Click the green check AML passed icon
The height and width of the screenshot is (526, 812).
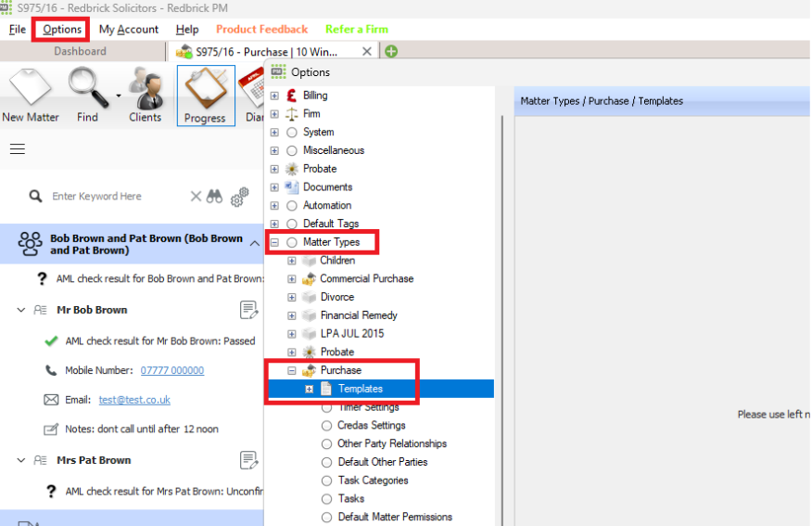tap(51, 341)
